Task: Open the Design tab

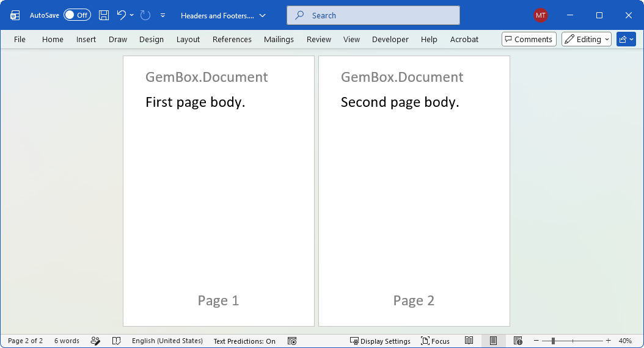Action: 151,40
